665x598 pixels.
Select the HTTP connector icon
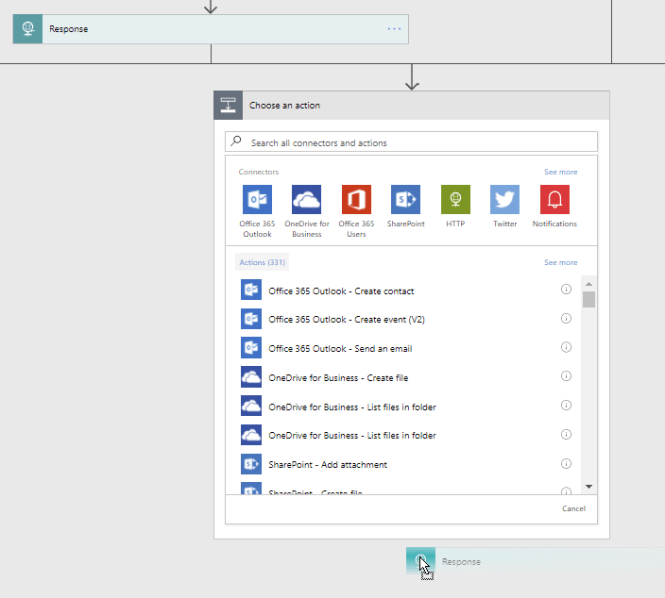point(455,199)
